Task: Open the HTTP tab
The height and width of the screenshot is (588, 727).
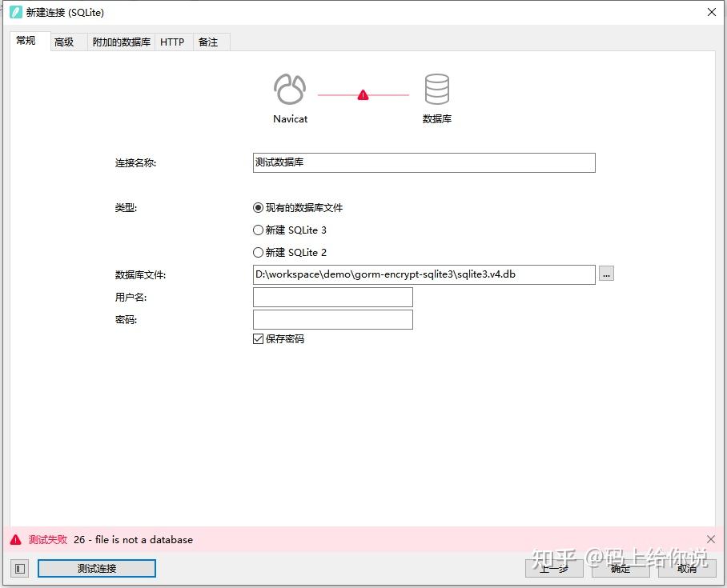Action: (x=173, y=42)
